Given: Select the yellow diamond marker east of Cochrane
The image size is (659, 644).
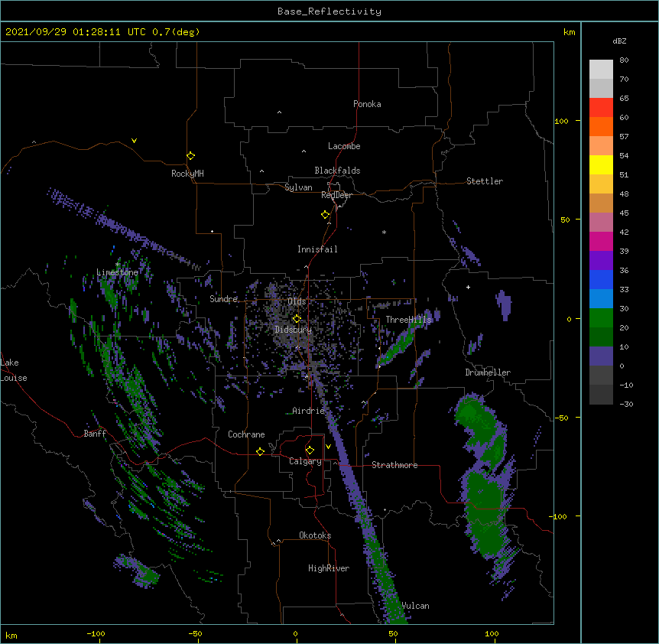Looking at the screenshot, I should pos(260,451).
